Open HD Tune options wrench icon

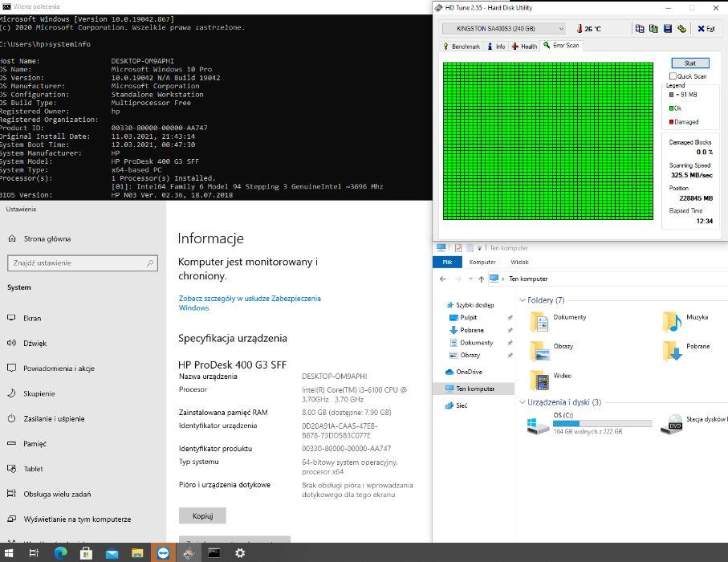click(x=681, y=29)
